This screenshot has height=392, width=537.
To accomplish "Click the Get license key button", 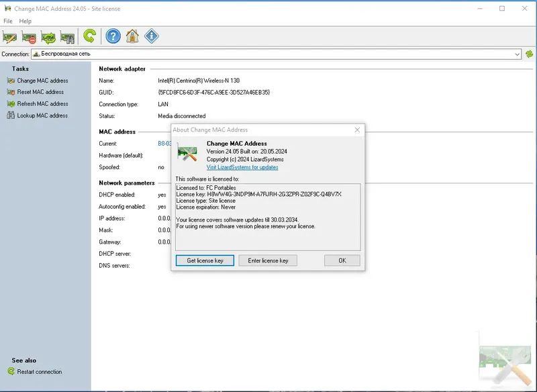I will click(203, 260).
